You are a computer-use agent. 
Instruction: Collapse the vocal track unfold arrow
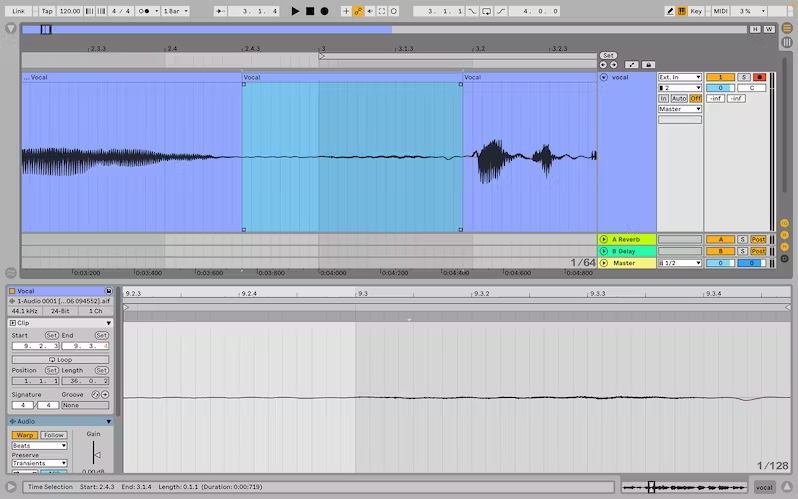click(x=604, y=77)
